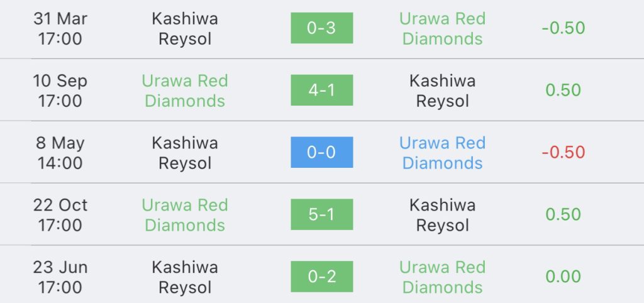644x303 pixels.
Task: Open the 0-2 score box
Action: [321, 277]
